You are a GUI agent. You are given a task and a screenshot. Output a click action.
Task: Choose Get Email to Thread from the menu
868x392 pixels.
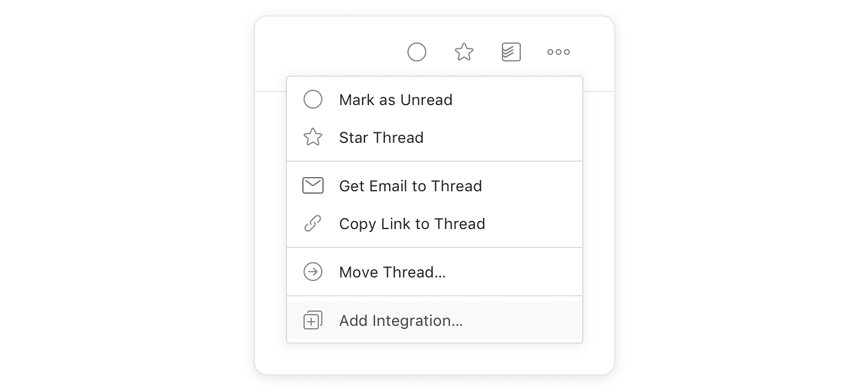click(410, 186)
